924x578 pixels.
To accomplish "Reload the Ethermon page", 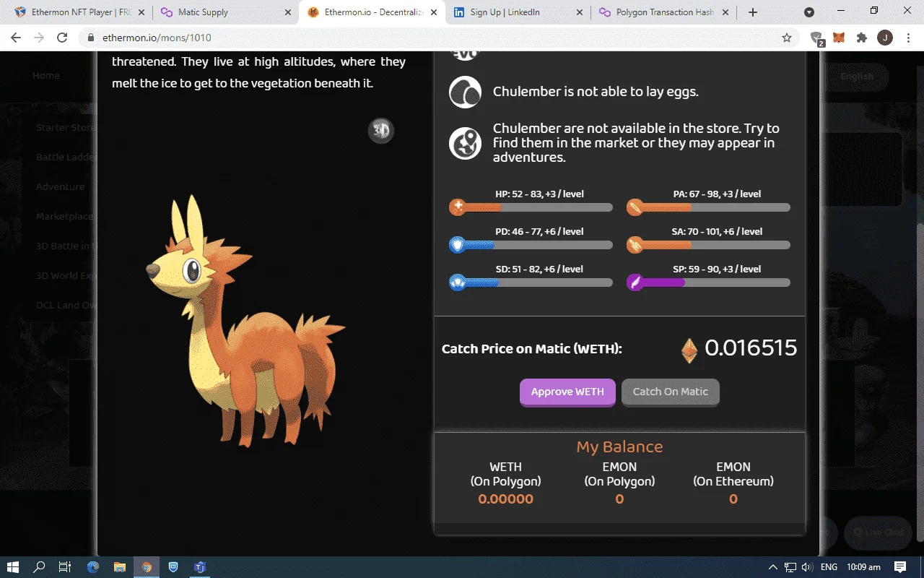I will tap(62, 38).
